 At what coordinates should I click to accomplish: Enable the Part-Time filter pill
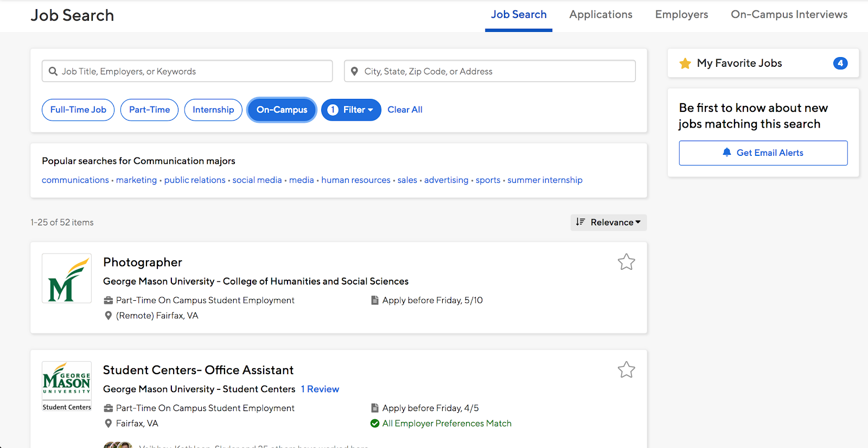click(149, 110)
